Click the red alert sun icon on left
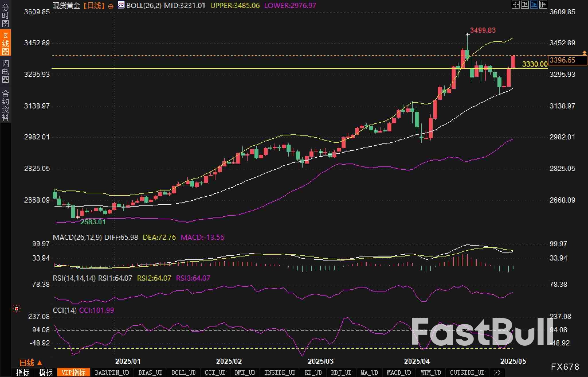 pyautogui.click(x=17, y=309)
